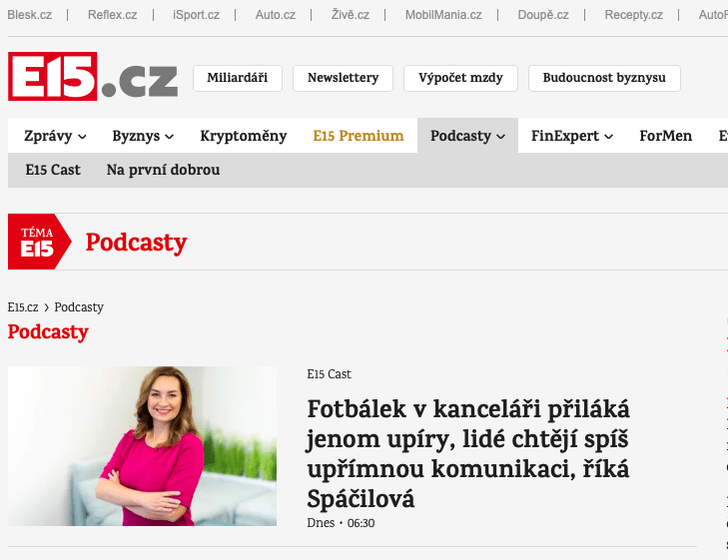This screenshot has height=560, width=728.
Task: Go to the ForMen section
Action: tap(665, 136)
